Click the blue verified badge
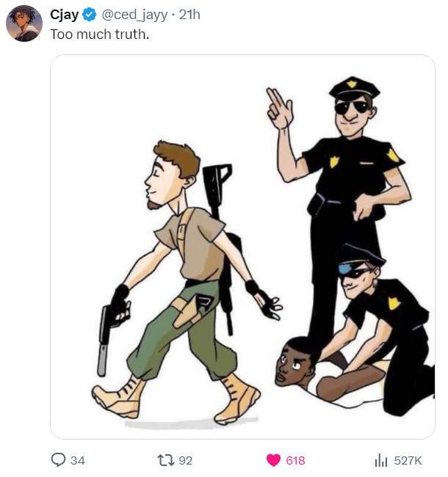The image size is (448, 477). tap(89, 15)
